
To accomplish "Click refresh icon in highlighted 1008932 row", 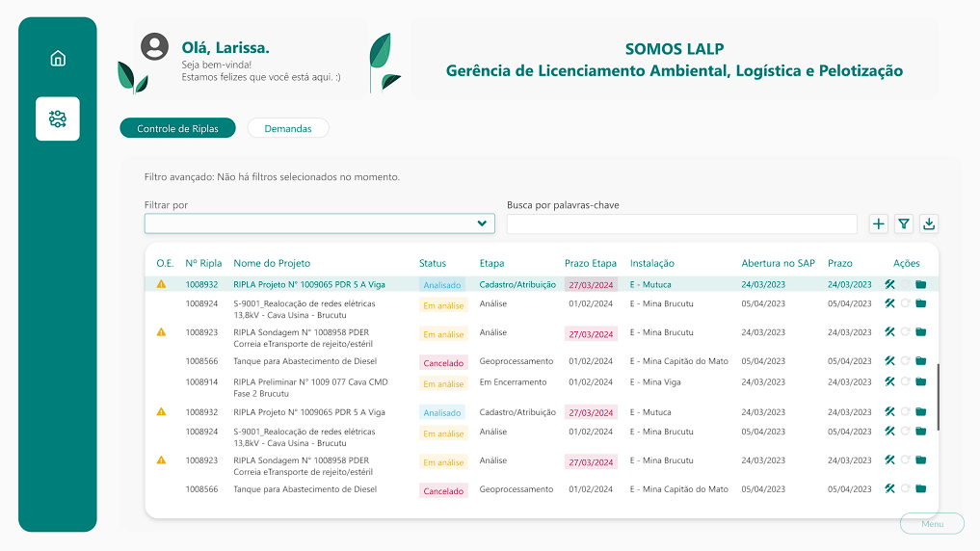I will pos(905,284).
